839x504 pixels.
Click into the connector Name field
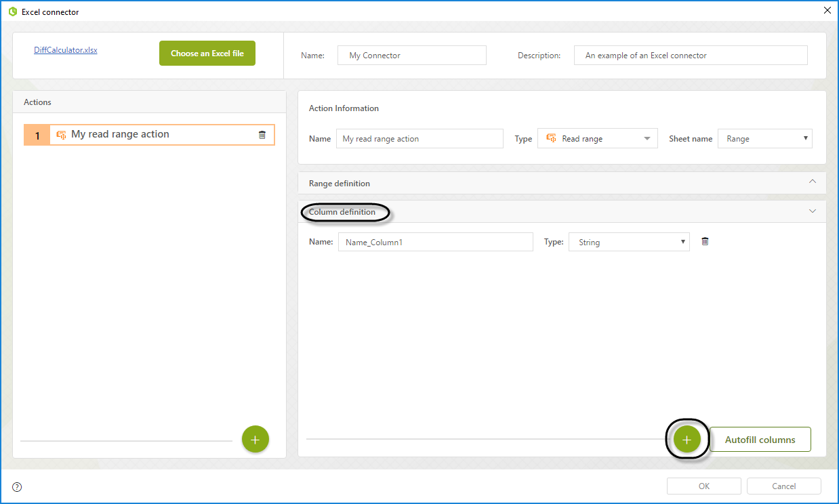411,56
